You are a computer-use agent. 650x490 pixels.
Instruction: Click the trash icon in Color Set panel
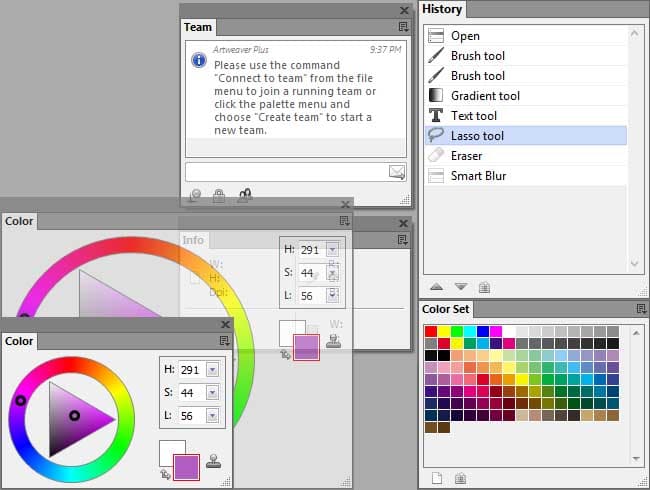pyautogui.click(x=459, y=478)
